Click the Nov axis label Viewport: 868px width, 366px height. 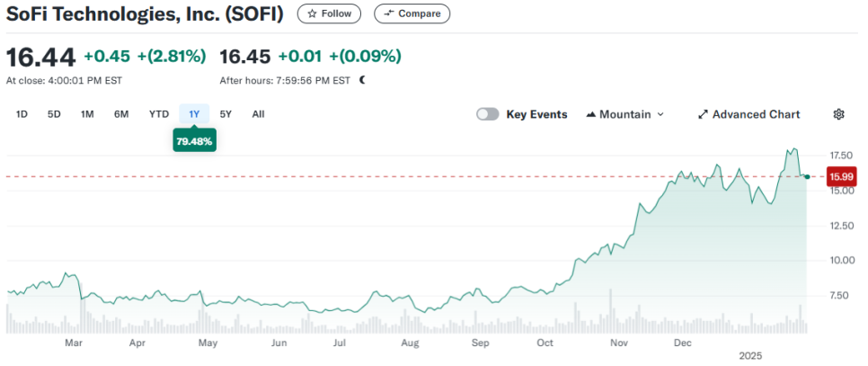[619, 344]
